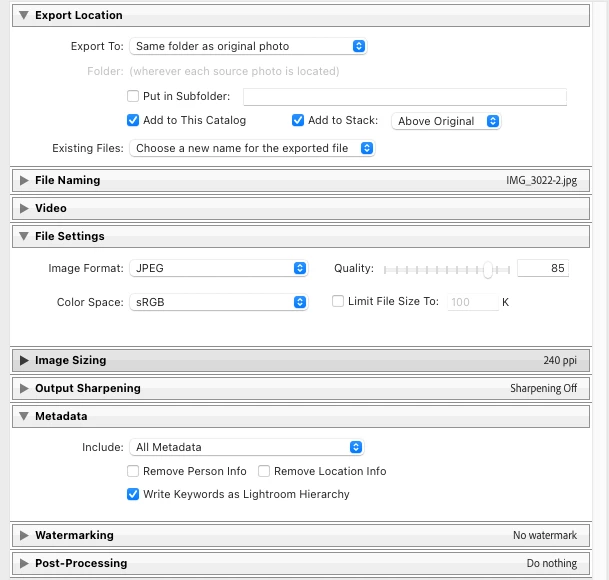
Task: Open the Above Original stack position dropdown
Action: click(446, 121)
